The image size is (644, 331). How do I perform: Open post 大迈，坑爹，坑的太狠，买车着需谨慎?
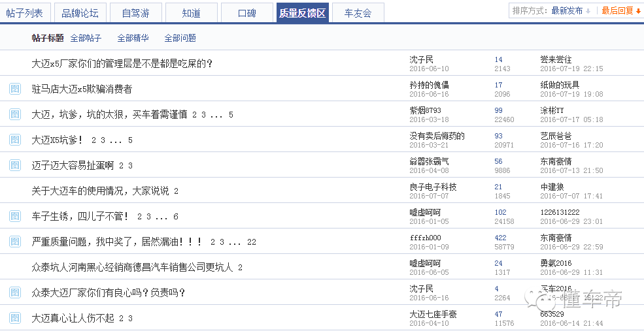coord(110,114)
